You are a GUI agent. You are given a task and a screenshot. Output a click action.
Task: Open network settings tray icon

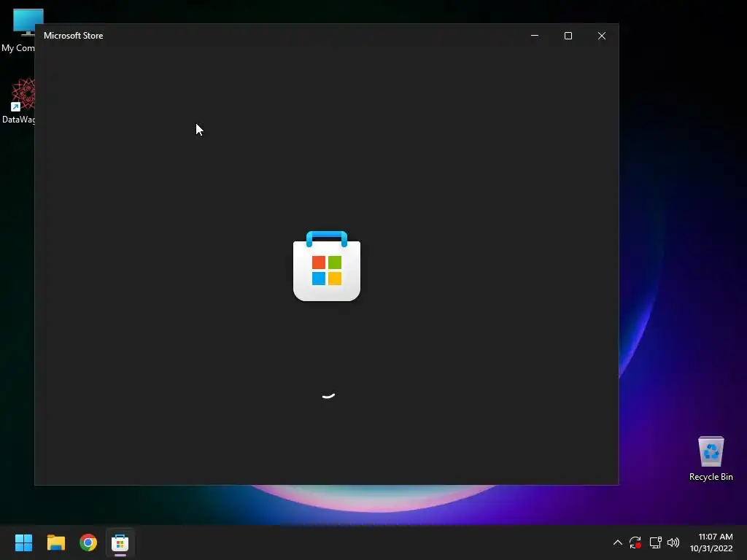tap(656, 542)
